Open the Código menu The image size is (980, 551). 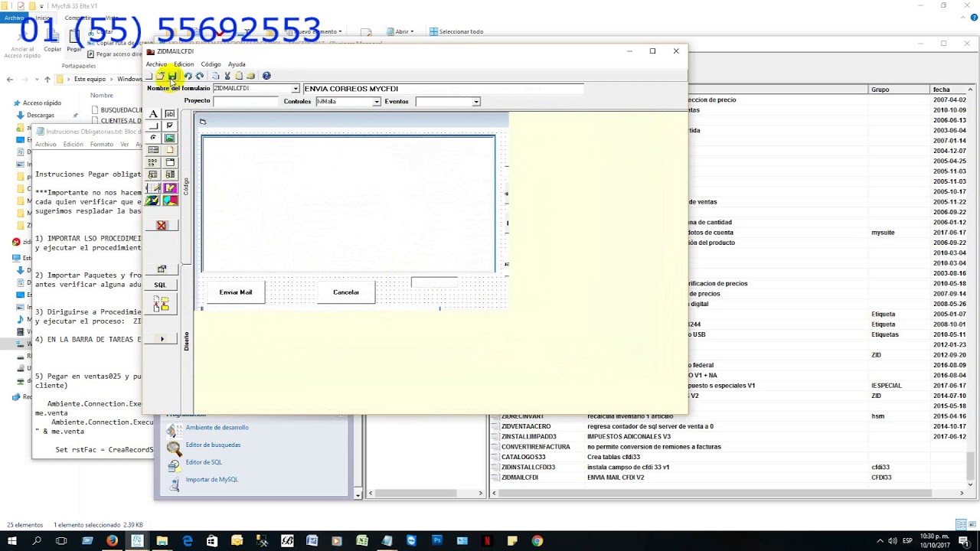point(211,64)
